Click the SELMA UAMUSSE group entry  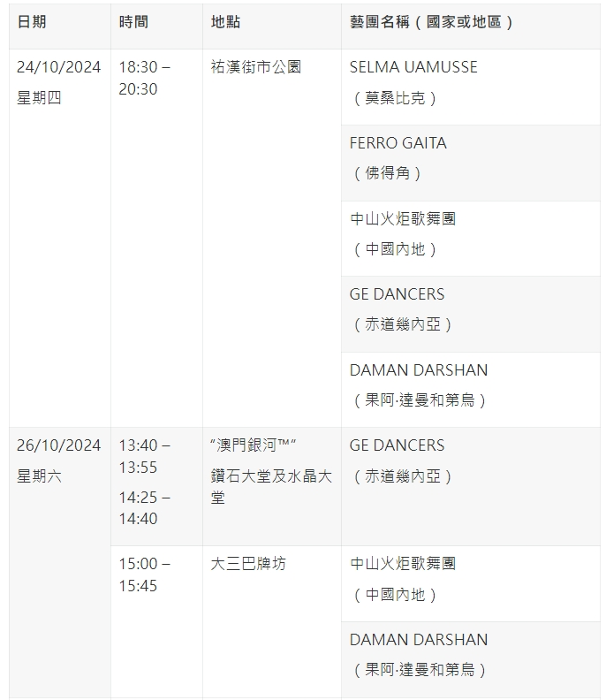(471, 87)
